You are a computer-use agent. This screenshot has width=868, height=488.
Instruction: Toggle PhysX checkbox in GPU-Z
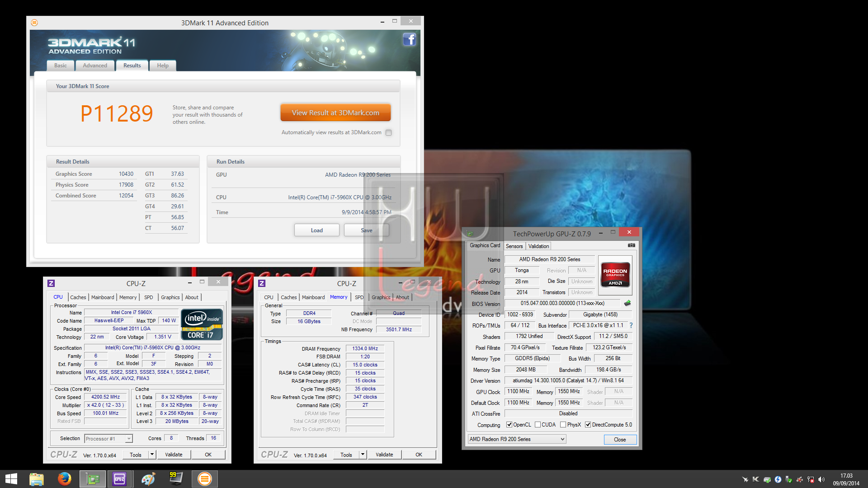(563, 425)
